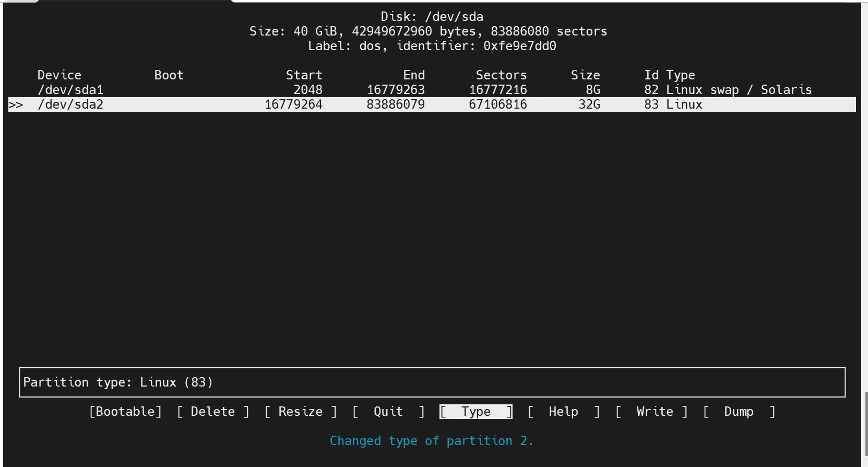The height and width of the screenshot is (467, 868).
Task: Select the Dump menu option
Action: (x=739, y=412)
